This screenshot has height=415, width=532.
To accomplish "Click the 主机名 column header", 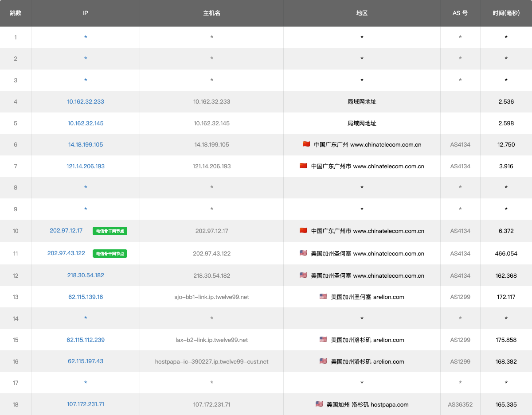I will pos(211,13).
